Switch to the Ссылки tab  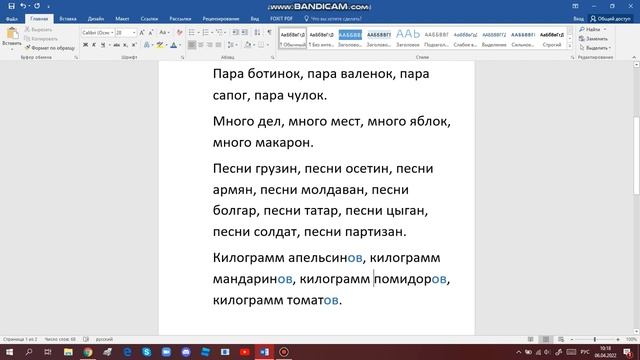pos(149,19)
